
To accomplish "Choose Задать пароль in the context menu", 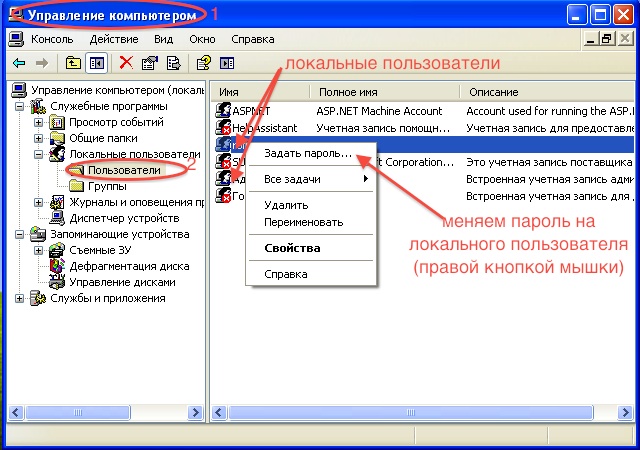I will pyautogui.click(x=307, y=155).
